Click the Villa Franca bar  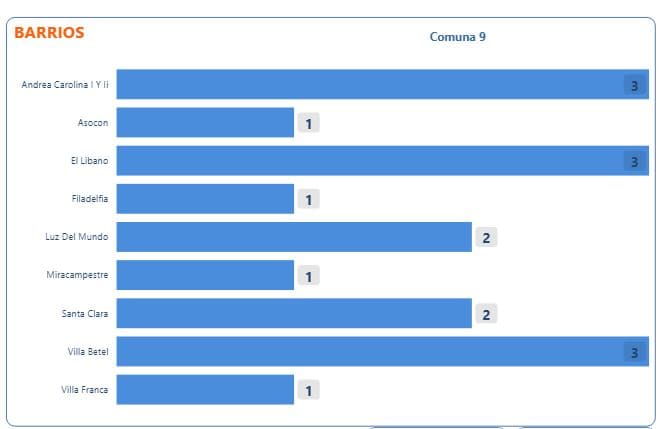(x=205, y=389)
